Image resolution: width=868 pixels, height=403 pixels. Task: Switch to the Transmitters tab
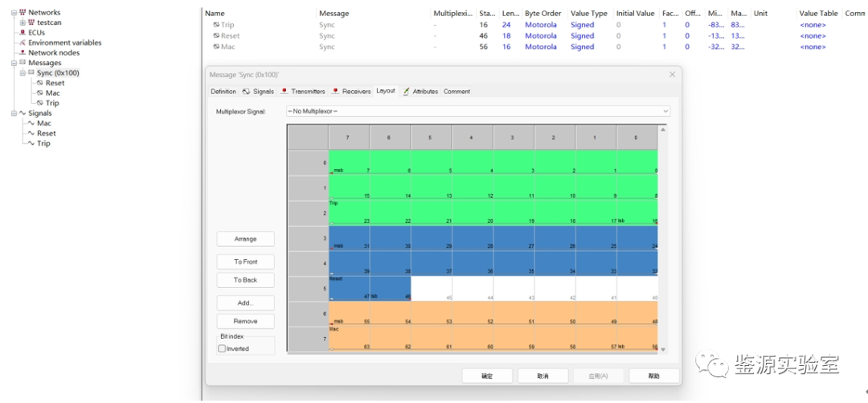click(x=303, y=92)
